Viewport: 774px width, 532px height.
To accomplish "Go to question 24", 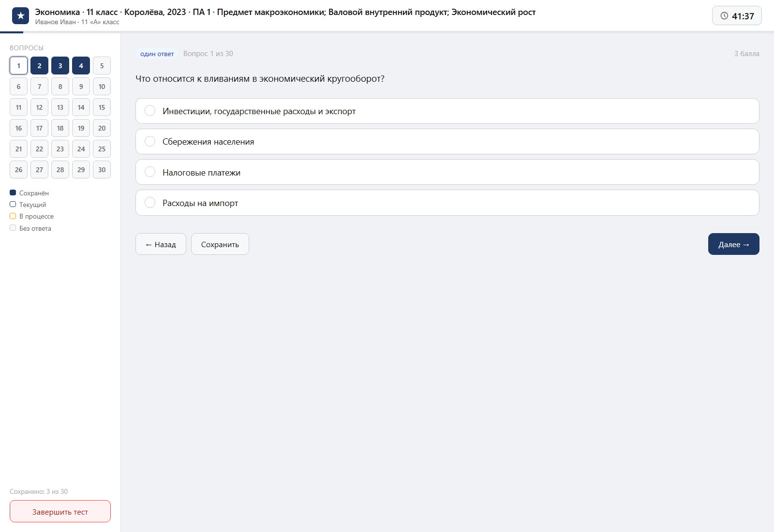I will click(x=81, y=149).
